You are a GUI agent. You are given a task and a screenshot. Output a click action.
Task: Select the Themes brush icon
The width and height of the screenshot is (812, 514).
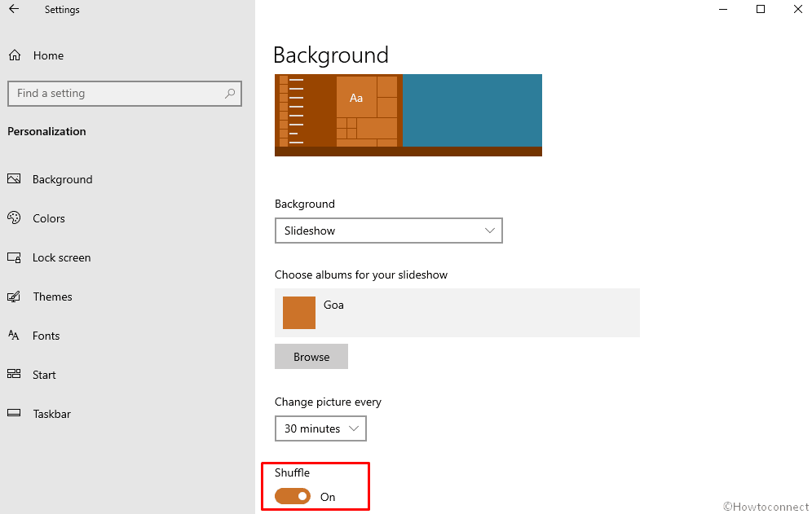(x=14, y=297)
